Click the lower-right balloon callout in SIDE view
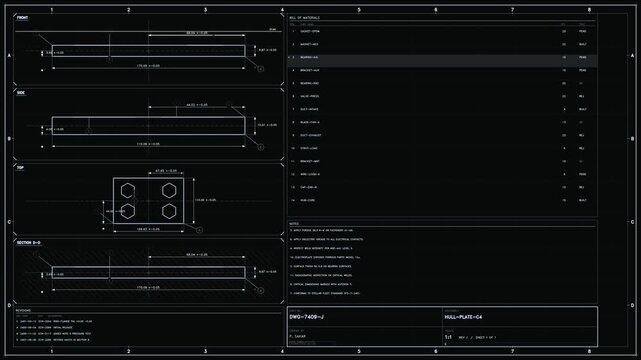Image resolution: width=641 pixels, height=360 pixels. tap(260, 147)
